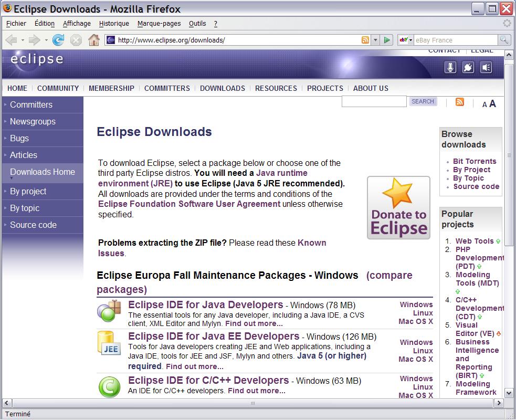Screen dimensions: 516x420
Task: Click the Donate to Eclipse star image
Action: pos(398,208)
